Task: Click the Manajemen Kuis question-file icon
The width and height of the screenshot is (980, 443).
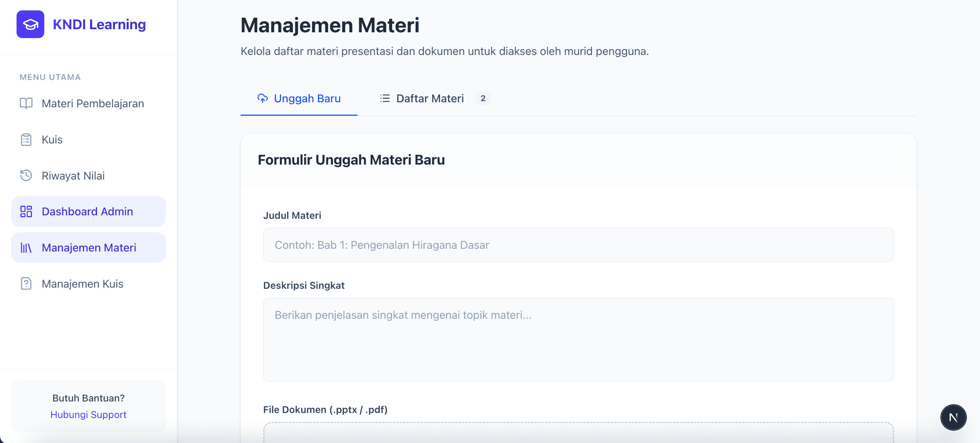Action: coord(26,283)
